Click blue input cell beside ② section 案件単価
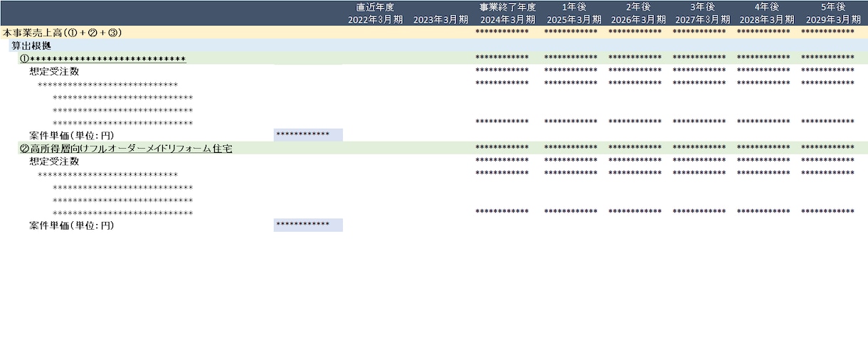This screenshot has width=868, height=362. (x=308, y=225)
